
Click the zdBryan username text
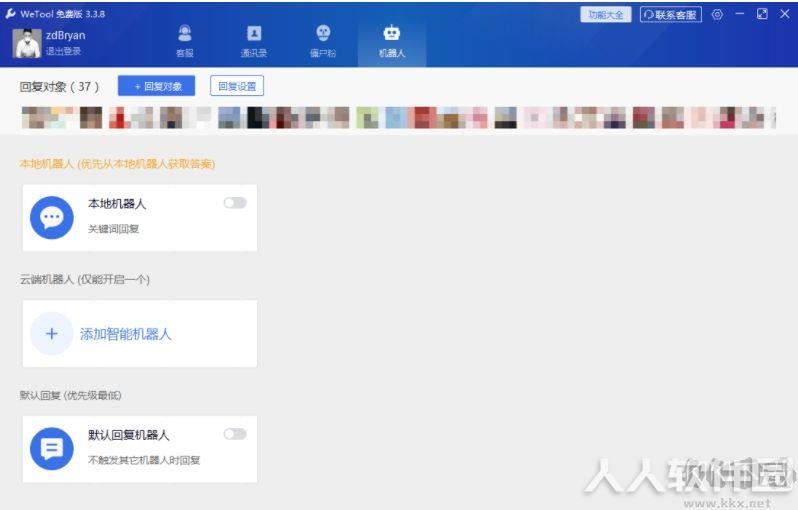pos(66,36)
